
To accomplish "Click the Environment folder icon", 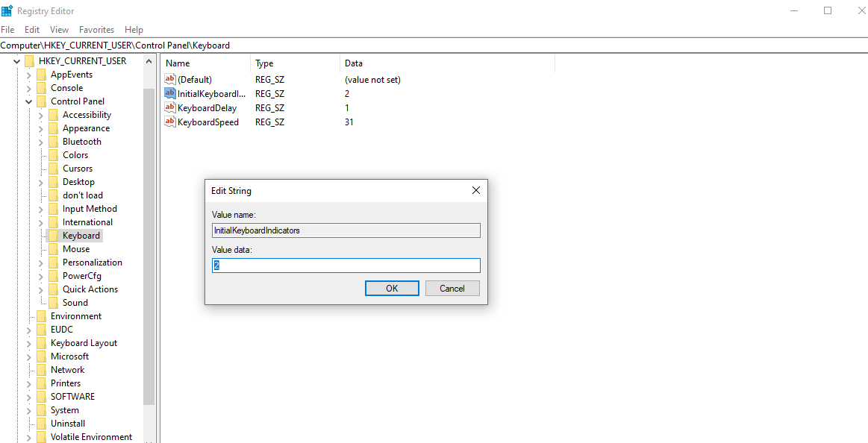I will click(x=42, y=316).
